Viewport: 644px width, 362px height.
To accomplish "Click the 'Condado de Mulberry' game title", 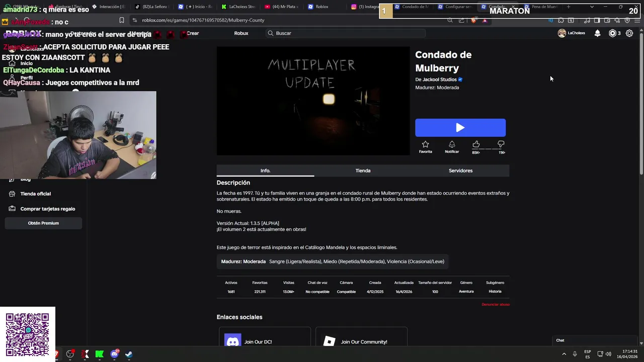I will pos(443,61).
